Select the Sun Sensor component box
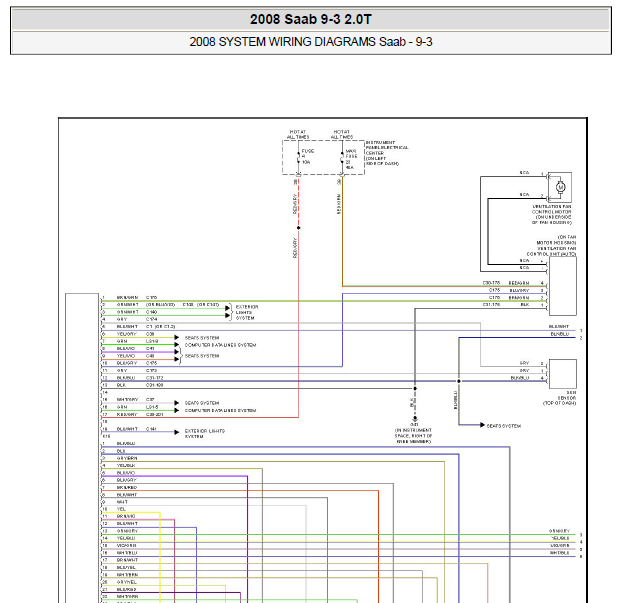This screenshot has width=631, height=603. click(x=563, y=374)
